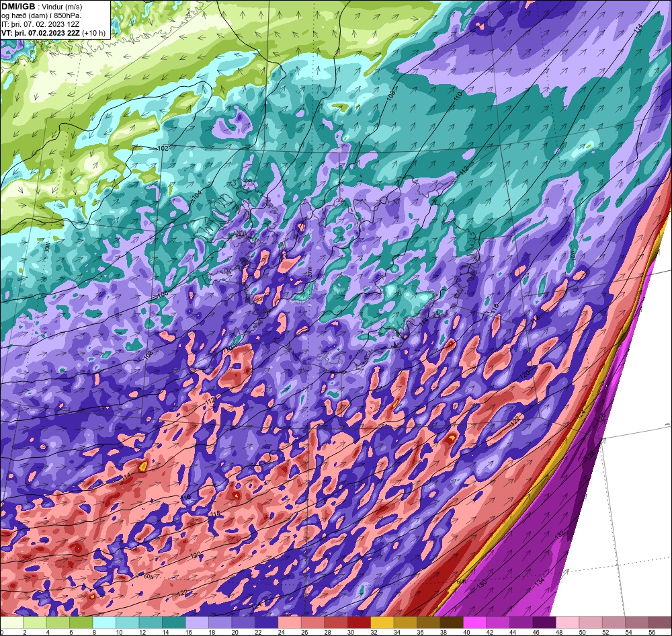Screen dimensions: 672x636
Task: Click the 42–44 m/s orchid legend swatch
Action: pos(498,623)
